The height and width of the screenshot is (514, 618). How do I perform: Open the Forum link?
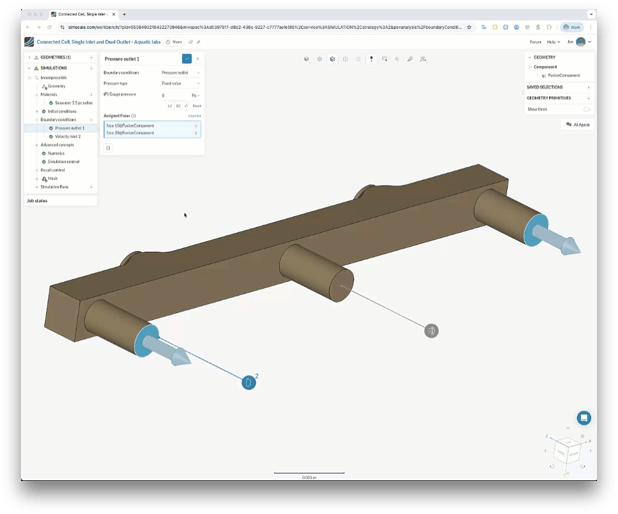(535, 42)
